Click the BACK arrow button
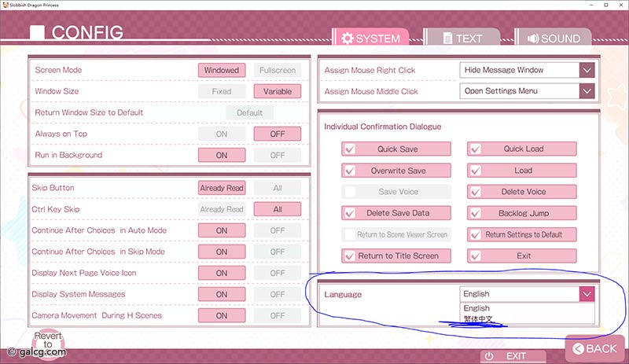Viewport: 629px width, 364px height. pyautogui.click(x=596, y=347)
